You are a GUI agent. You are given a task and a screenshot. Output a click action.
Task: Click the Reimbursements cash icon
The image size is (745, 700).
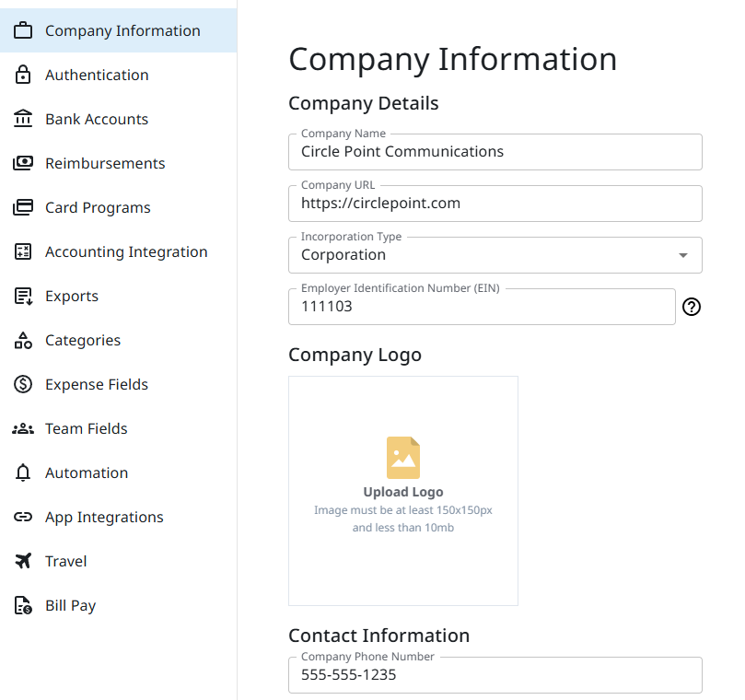coord(23,163)
